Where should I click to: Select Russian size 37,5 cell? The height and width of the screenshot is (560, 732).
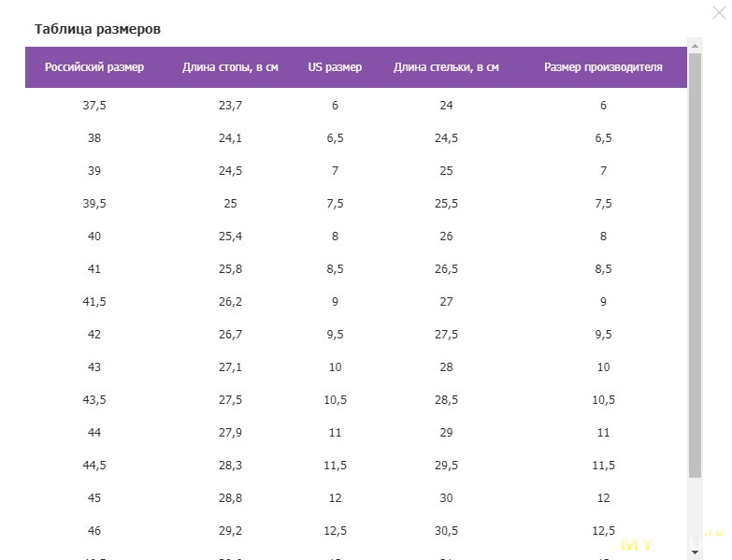(94, 106)
